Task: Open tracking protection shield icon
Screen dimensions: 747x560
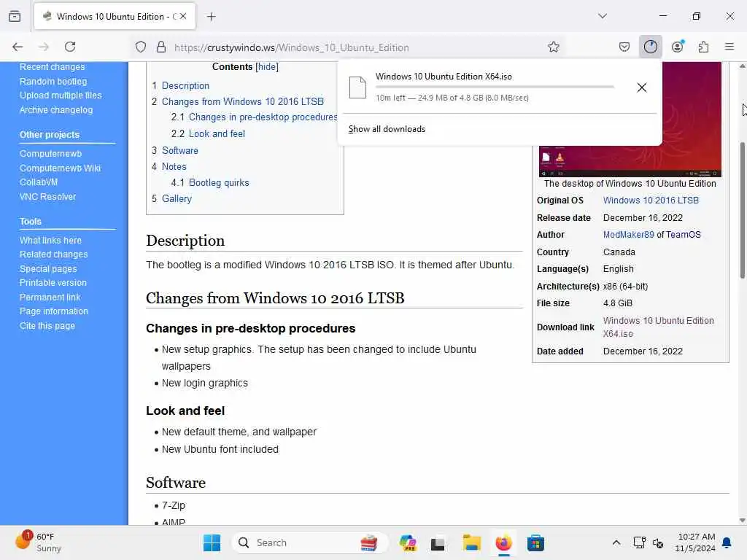Action: (x=141, y=47)
